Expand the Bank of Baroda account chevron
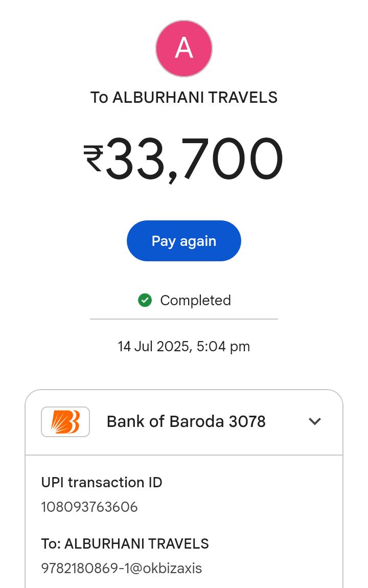 (x=315, y=421)
